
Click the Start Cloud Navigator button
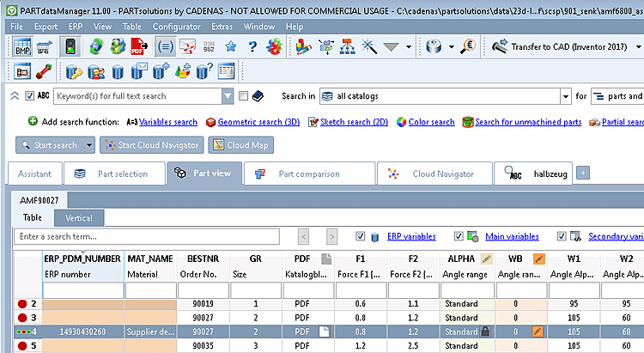151,145
